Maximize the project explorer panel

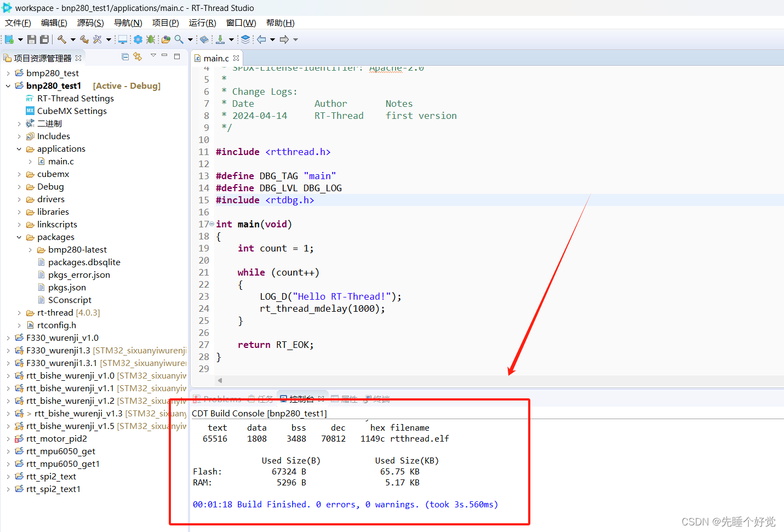tap(177, 56)
